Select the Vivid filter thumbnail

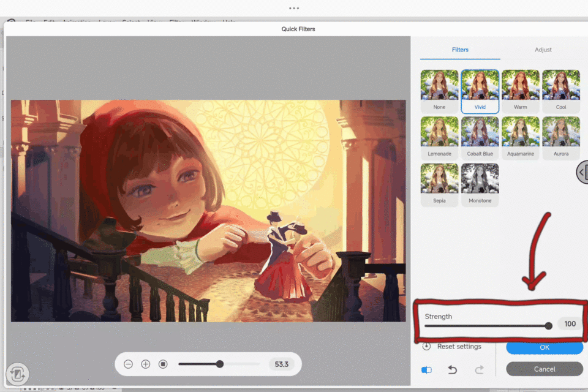(480, 91)
